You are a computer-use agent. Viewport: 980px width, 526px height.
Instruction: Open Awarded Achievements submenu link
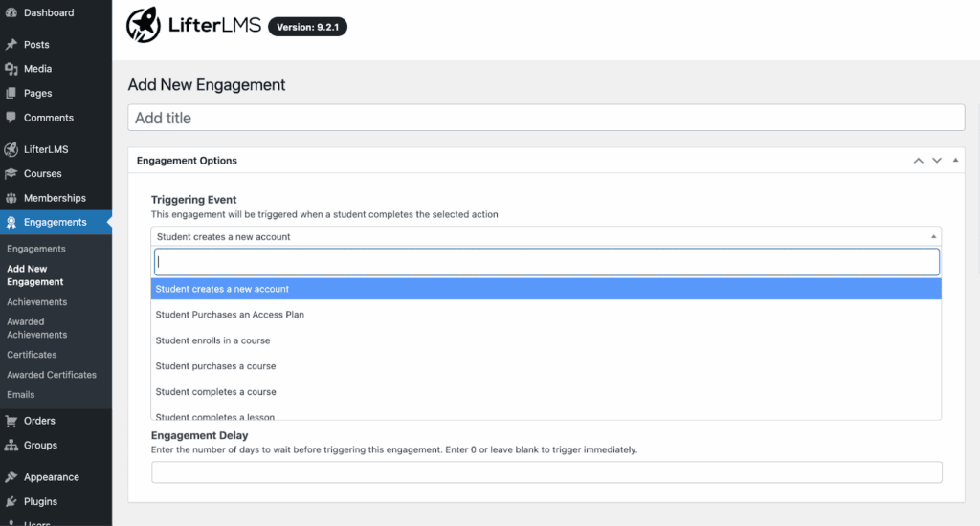37,328
